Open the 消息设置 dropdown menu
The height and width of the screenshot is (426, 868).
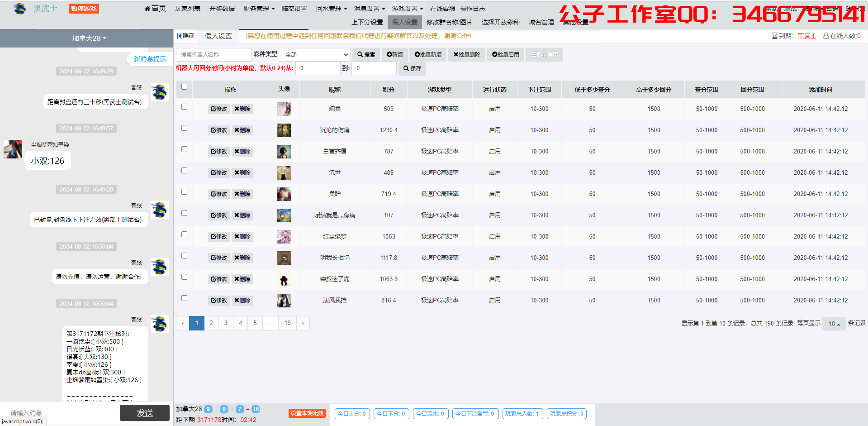[370, 9]
